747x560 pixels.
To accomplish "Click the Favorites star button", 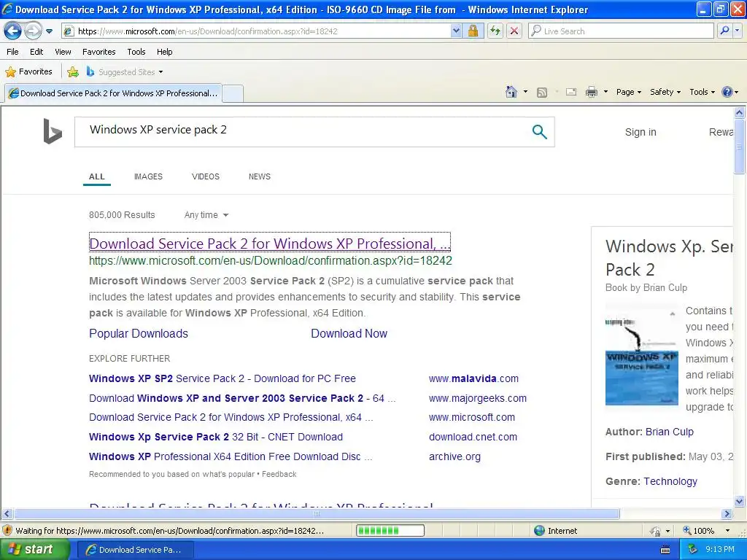I will pyautogui.click(x=28, y=72).
